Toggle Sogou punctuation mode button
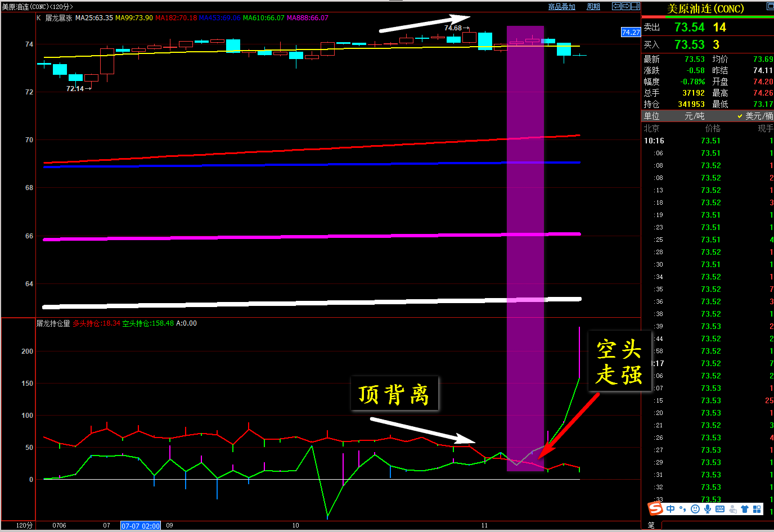Screen dimensions: 774x532 (683, 509)
